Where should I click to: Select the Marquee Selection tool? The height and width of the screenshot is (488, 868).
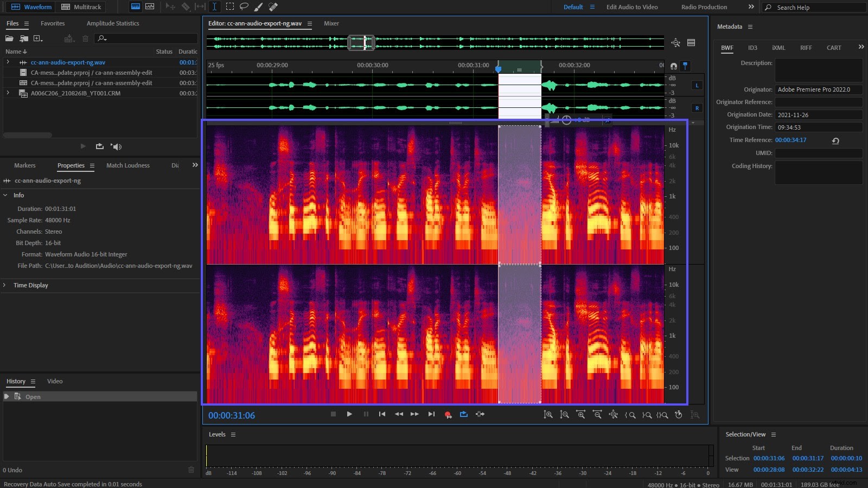(x=230, y=7)
